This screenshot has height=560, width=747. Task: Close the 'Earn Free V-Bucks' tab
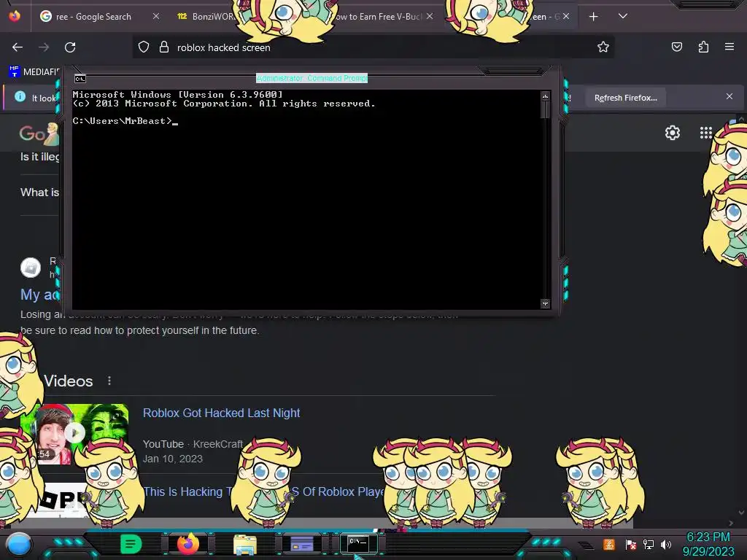[x=430, y=16]
